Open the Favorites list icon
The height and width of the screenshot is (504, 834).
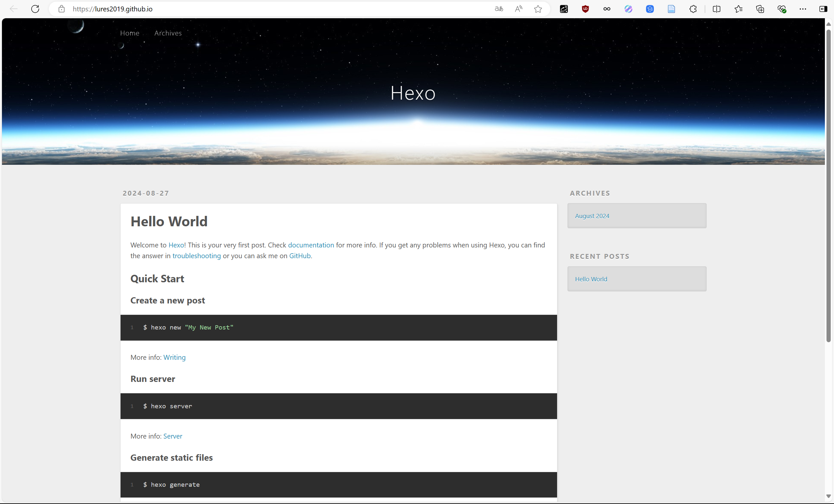point(738,9)
